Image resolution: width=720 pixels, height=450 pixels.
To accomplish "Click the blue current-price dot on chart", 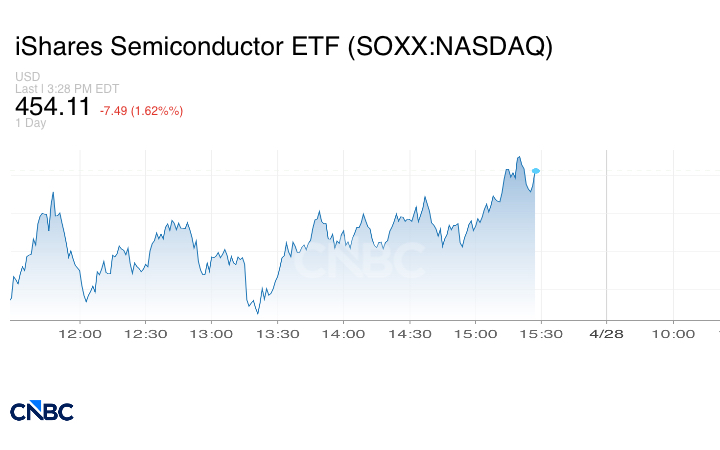I will coord(536,171).
